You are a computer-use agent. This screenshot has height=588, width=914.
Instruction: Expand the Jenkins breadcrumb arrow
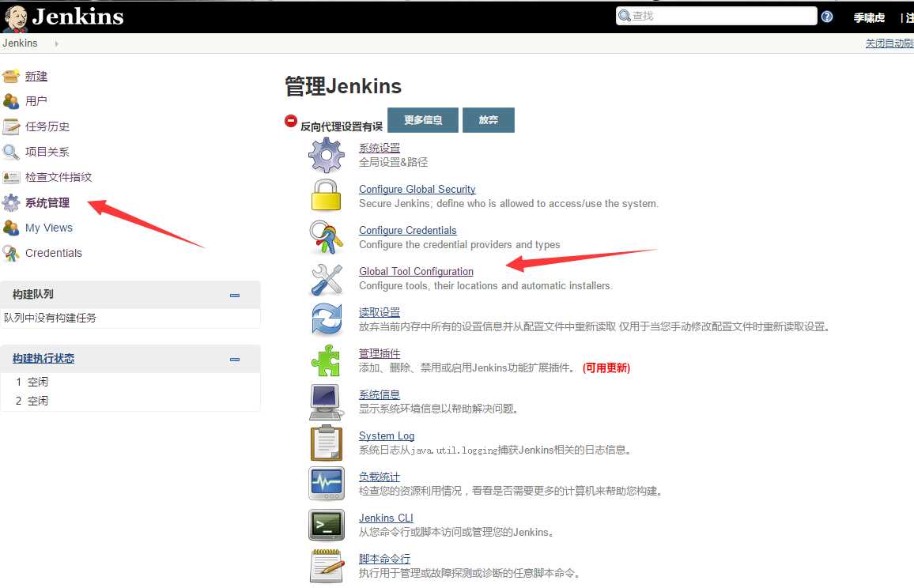click(x=57, y=43)
